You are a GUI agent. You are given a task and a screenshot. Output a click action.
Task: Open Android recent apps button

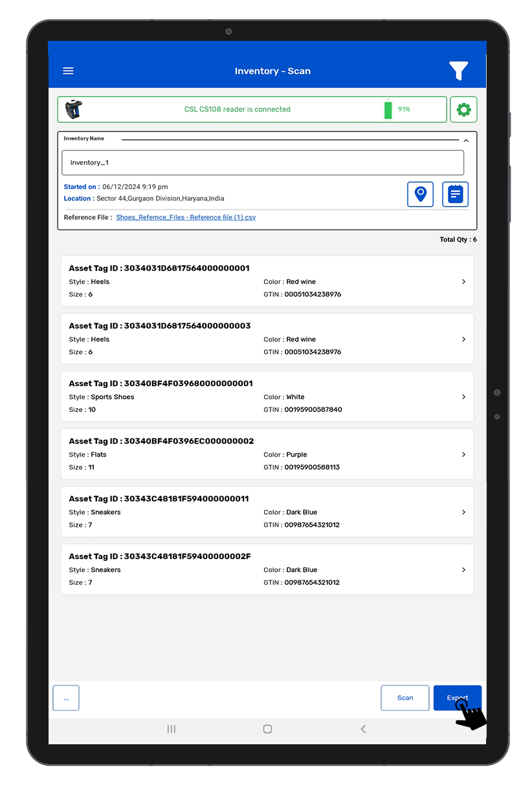(x=172, y=729)
